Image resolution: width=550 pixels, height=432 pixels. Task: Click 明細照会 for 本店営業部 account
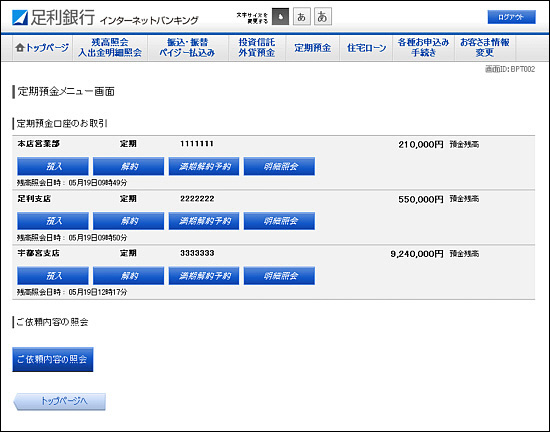pyautogui.click(x=279, y=166)
